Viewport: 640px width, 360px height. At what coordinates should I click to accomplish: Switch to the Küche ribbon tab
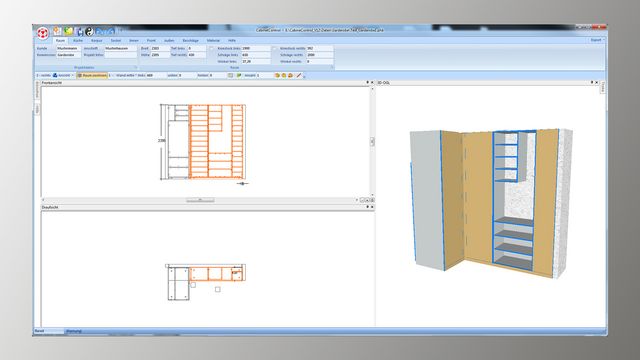(x=78, y=40)
